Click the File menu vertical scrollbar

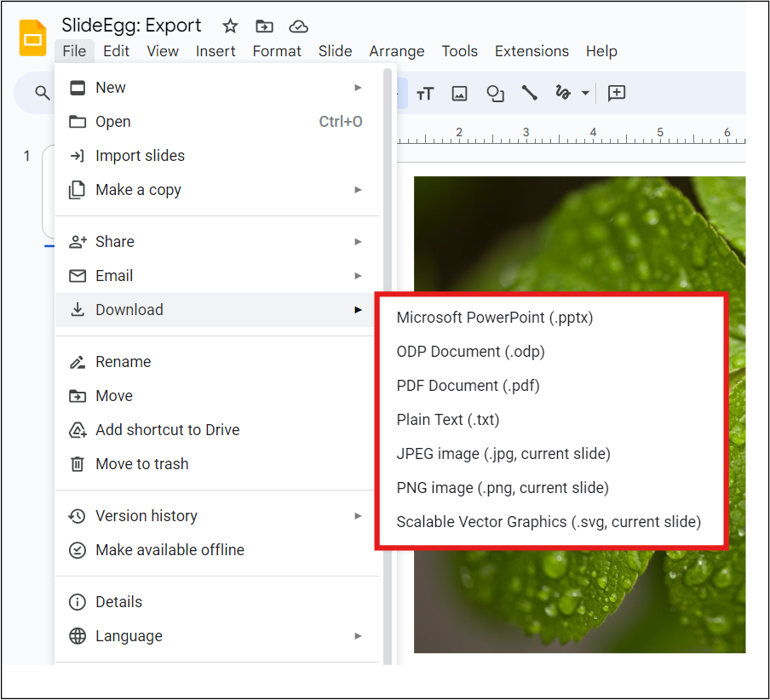388,365
